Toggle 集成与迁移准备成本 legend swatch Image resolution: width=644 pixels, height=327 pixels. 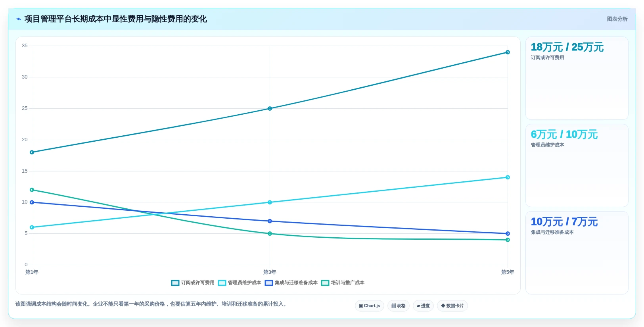click(x=269, y=283)
